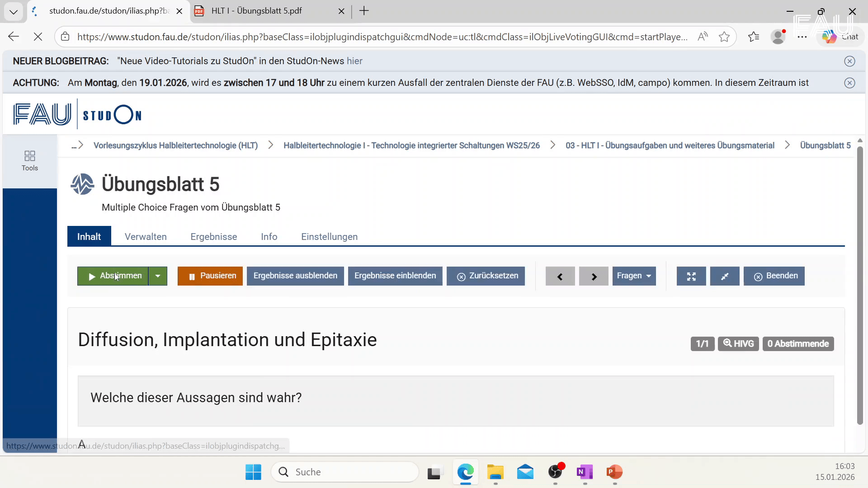The image size is (868, 488).
Task: End the voting session with Beenden
Action: click(774, 276)
